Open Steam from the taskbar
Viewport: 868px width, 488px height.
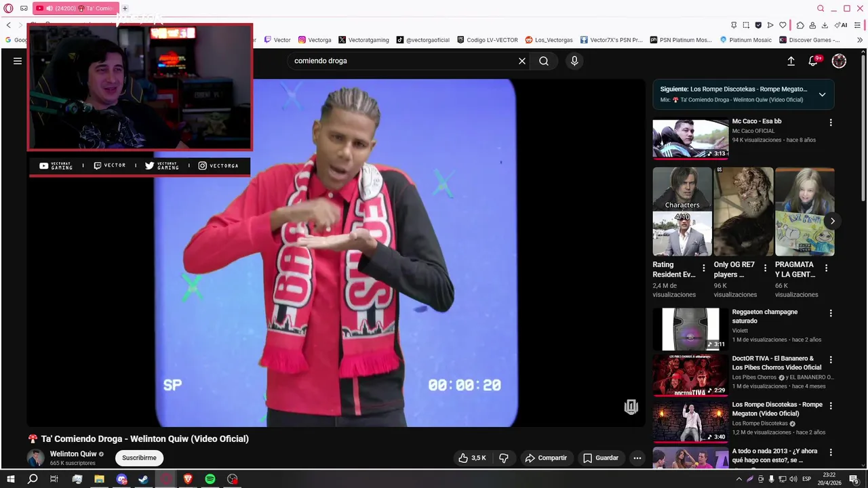pyautogui.click(x=144, y=479)
